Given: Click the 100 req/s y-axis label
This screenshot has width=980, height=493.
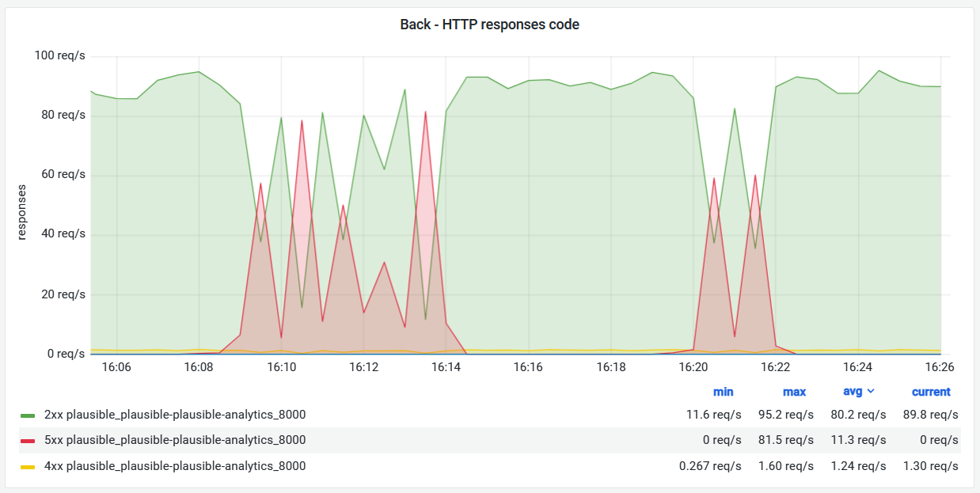Looking at the screenshot, I should 59,55.
